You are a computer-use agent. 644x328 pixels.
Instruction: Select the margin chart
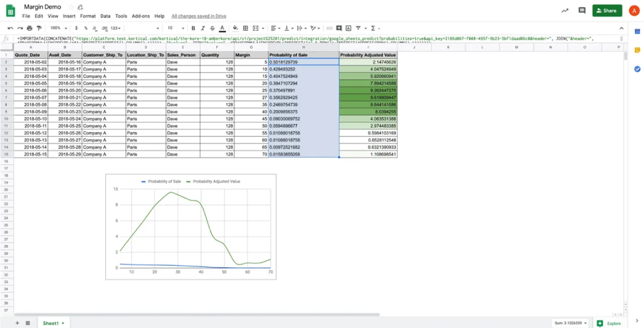click(191, 227)
